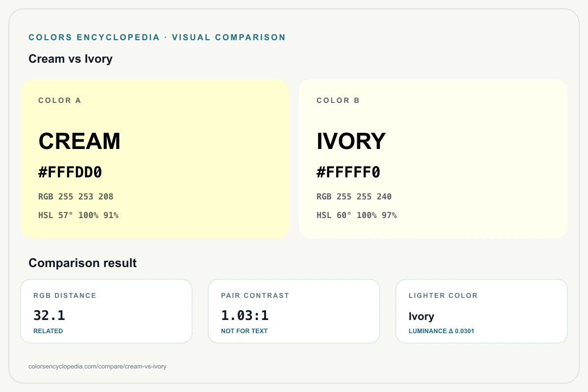This screenshot has height=392, width=588.
Task: Select the hex code #FFFFF0
Action: 348,172
